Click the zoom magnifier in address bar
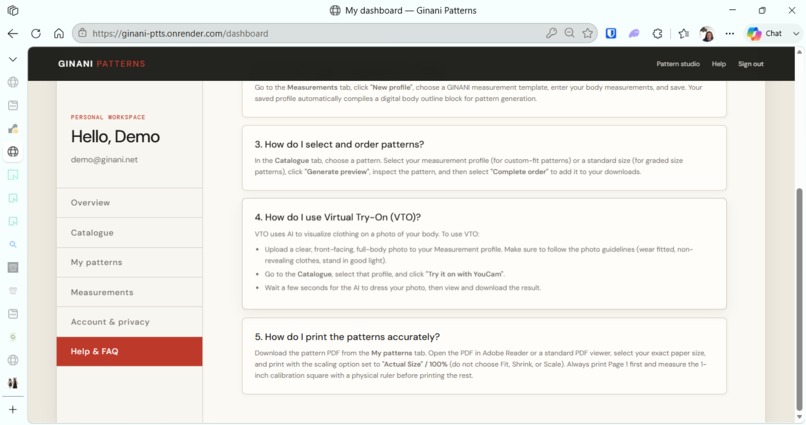 tap(570, 33)
